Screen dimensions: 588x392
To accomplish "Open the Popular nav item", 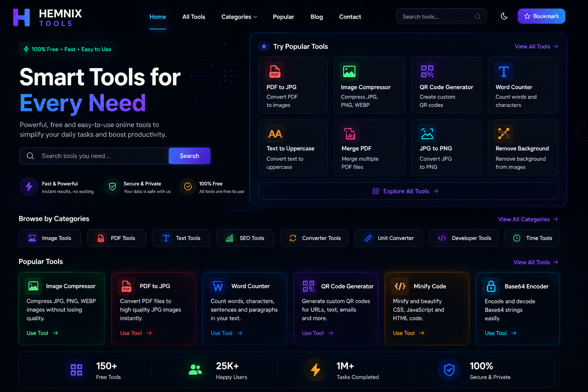I will 283,17.
